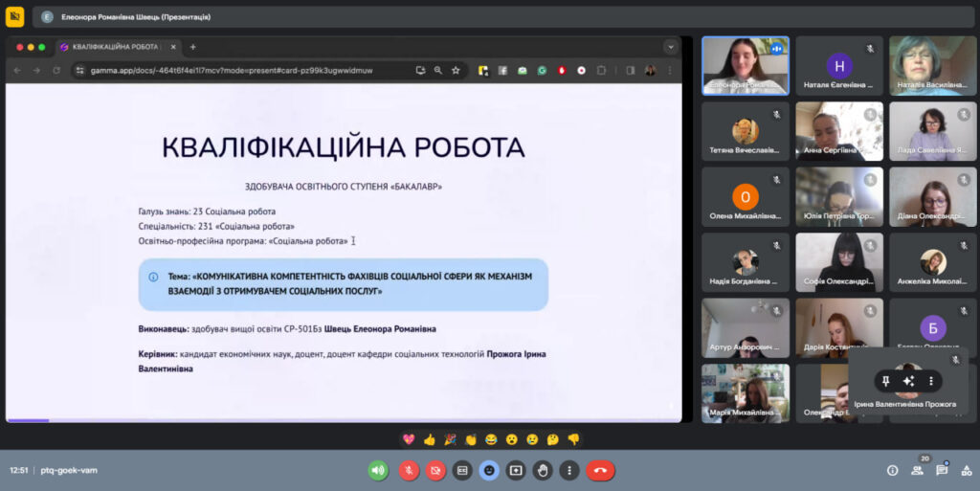This screenshot has width=980, height=491.
Task: Open the emoji reactions button
Action: (x=489, y=470)
